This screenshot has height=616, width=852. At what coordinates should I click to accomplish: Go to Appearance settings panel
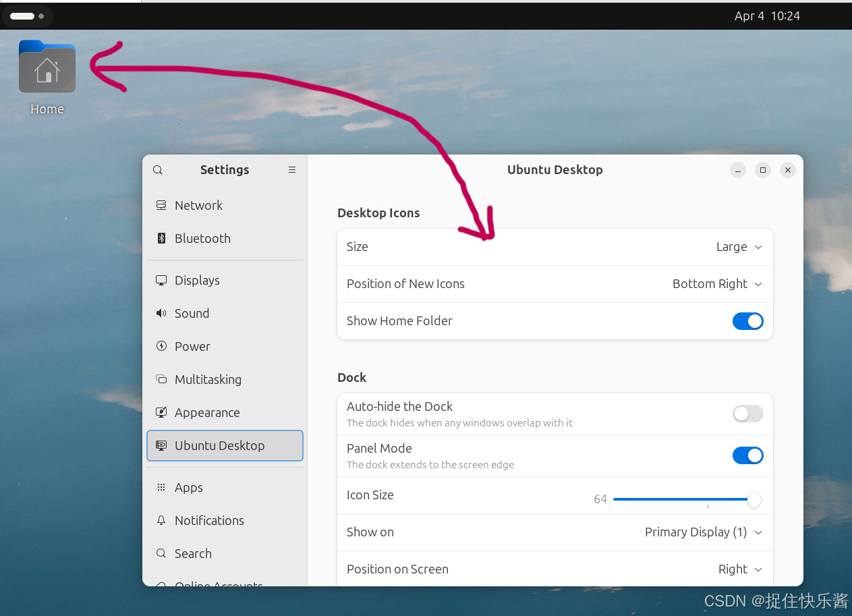click(225, 412)
